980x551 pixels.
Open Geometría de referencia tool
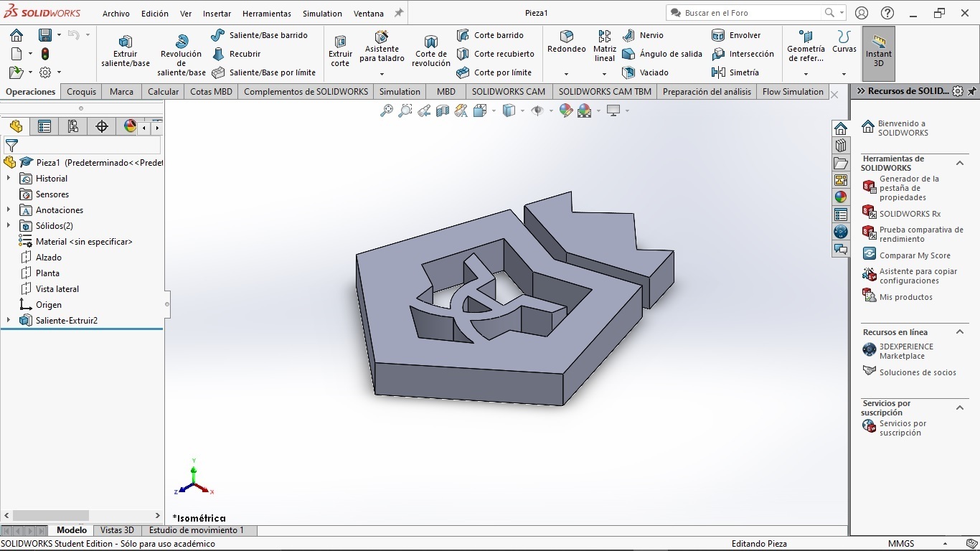point(806,47)
